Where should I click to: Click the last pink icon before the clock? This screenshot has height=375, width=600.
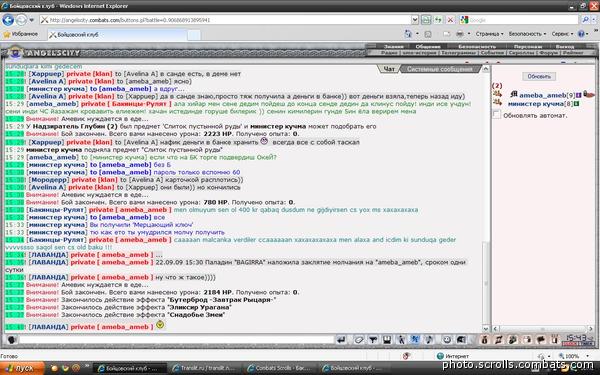[x=555, y=340]
